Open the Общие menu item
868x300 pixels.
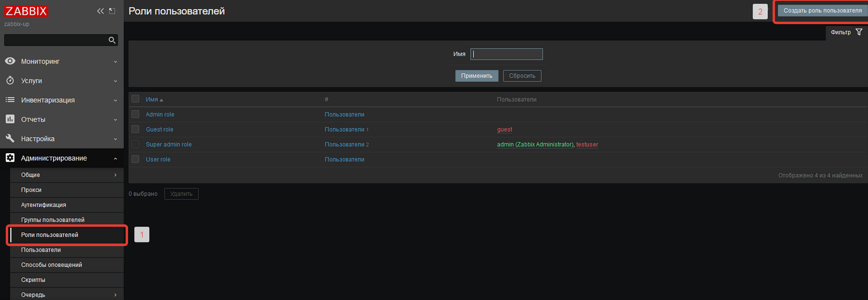click(x=67, y=175)
